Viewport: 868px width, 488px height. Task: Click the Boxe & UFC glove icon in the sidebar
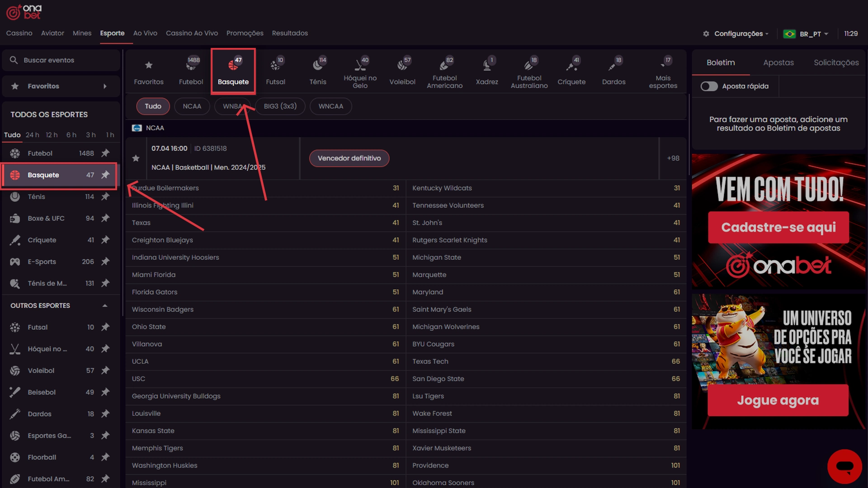pyautogui.click(x=15, y=218)
